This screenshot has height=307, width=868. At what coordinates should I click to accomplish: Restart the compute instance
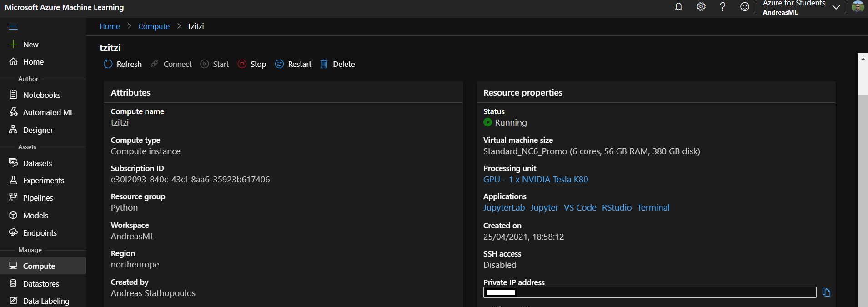tap(293, 64)
